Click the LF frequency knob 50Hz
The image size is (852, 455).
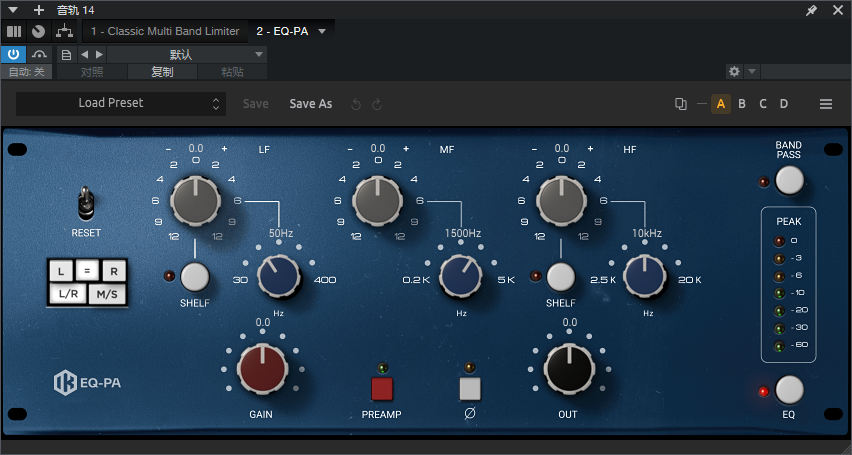279,276
